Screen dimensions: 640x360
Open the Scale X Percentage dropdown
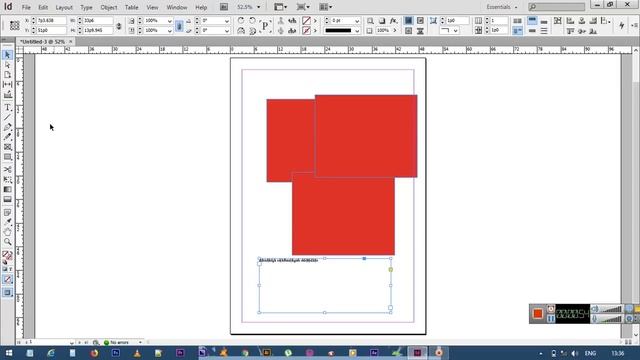[x=169, y=20]
